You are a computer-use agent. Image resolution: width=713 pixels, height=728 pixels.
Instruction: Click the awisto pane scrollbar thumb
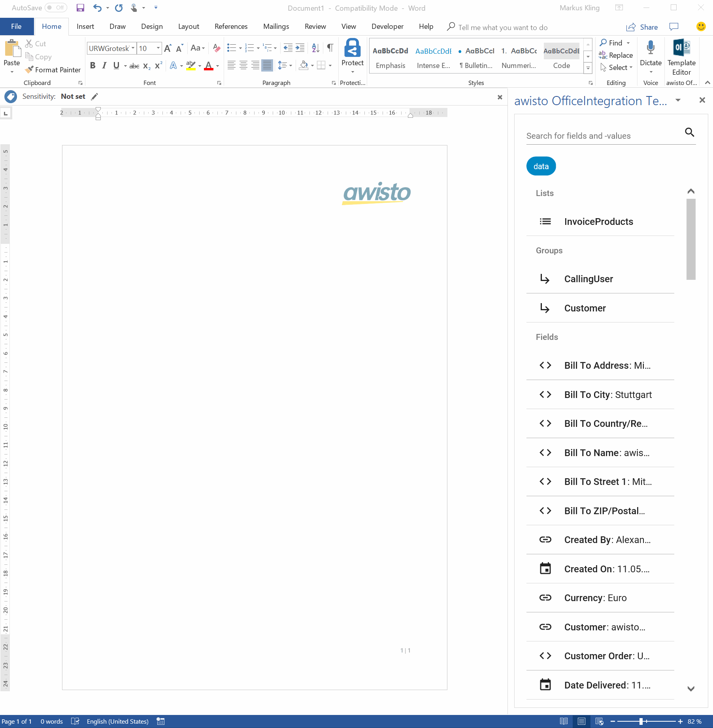coord(691,239)
